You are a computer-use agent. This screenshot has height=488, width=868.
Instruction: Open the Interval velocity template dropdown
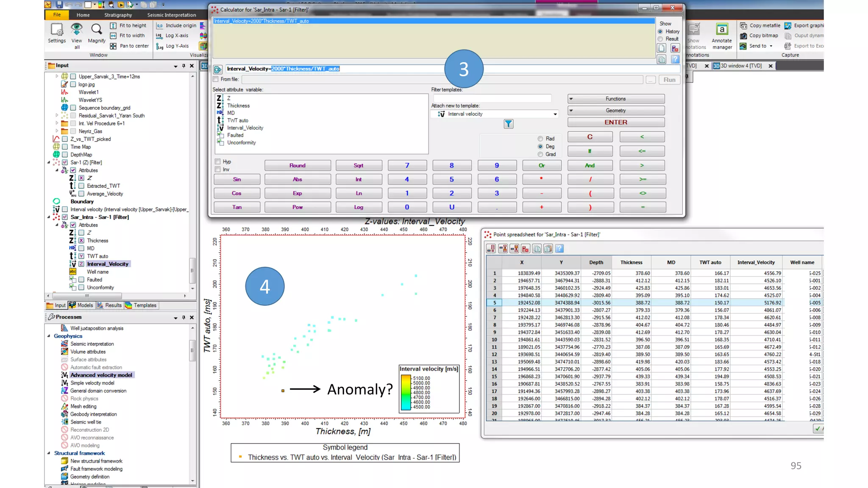(555, 114)
